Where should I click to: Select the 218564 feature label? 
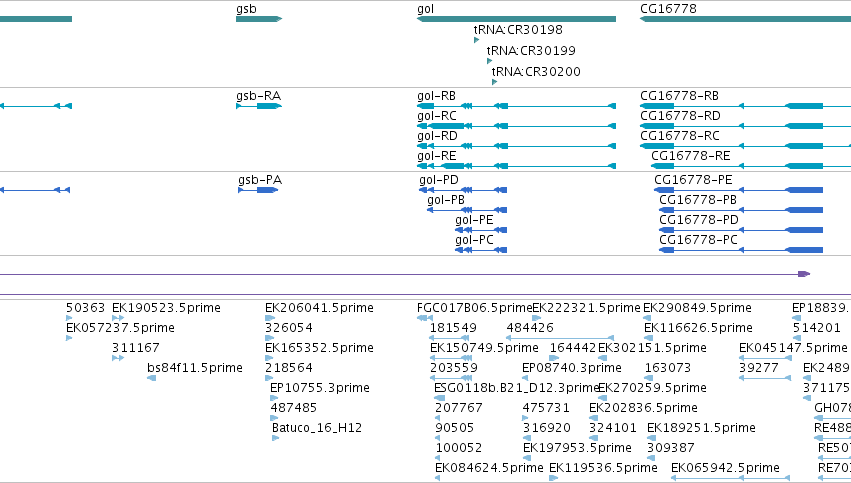(x=289, y=368)
